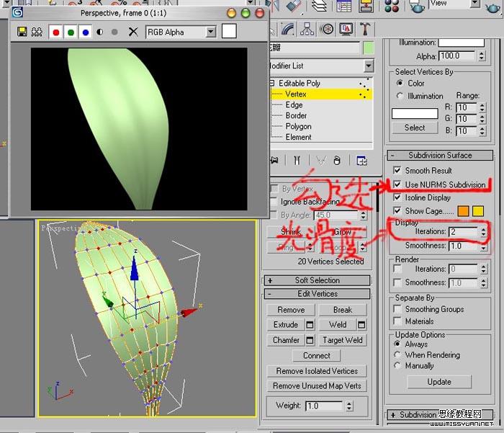Screen dimensions: 504x433
Task: Toggle Show End Result icon
Action: (x=297, y=160)
